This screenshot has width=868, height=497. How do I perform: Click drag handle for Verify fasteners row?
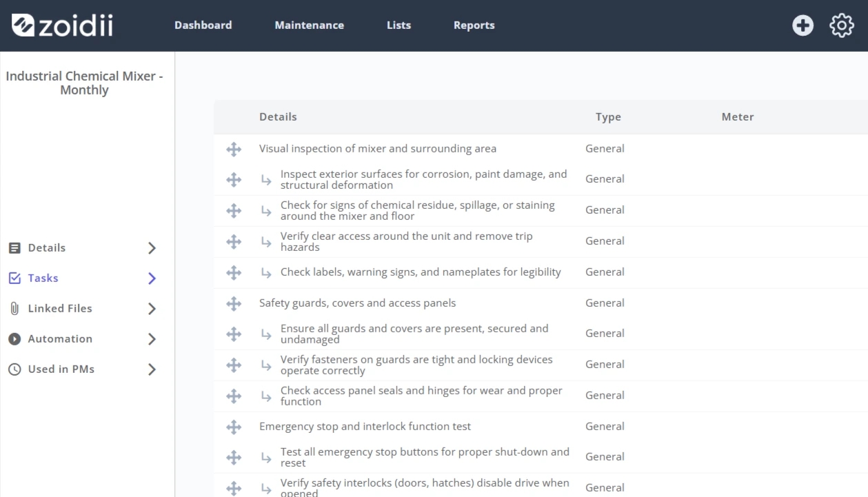(234, 365)
